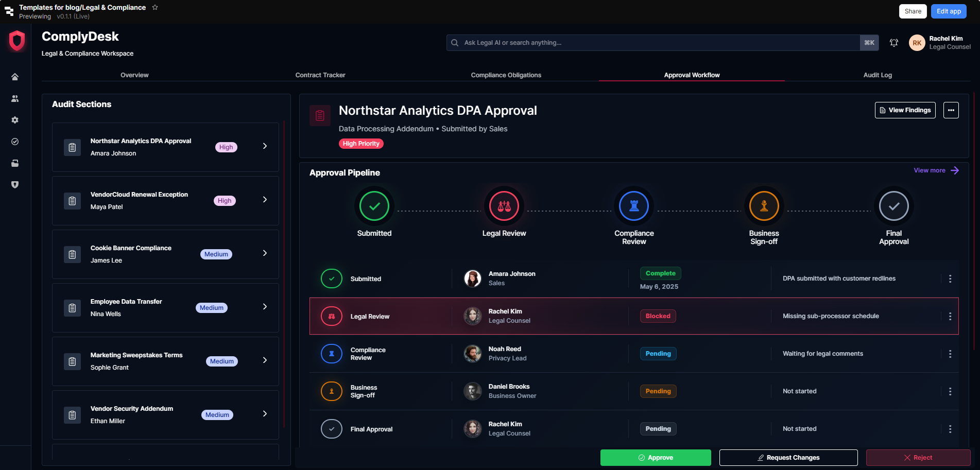The width and height of the screenshot is (980, 470).
Task: Follow the View more link
Action: click(936, 170)
